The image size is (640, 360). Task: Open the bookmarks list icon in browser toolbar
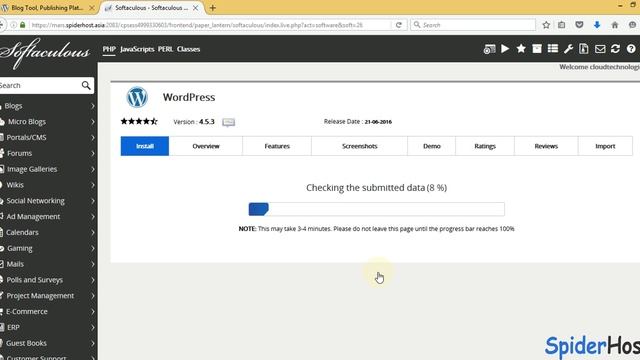click(562, 25)
